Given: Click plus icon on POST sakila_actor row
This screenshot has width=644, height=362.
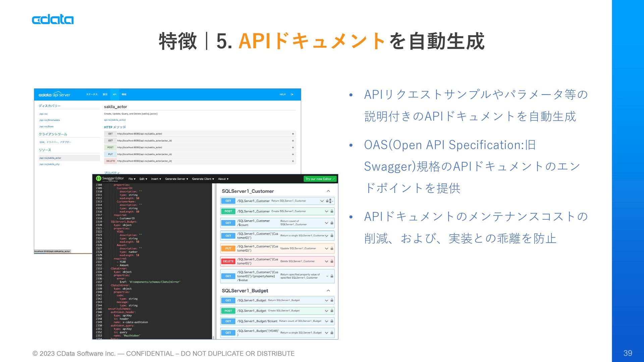Looking at the screenshot, I should 293,147.
